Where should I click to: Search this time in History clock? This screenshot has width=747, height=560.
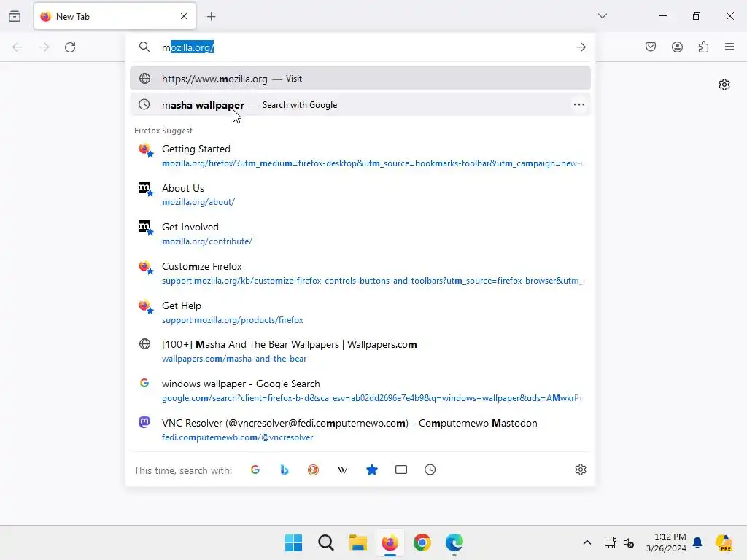(x=430, y=470)
